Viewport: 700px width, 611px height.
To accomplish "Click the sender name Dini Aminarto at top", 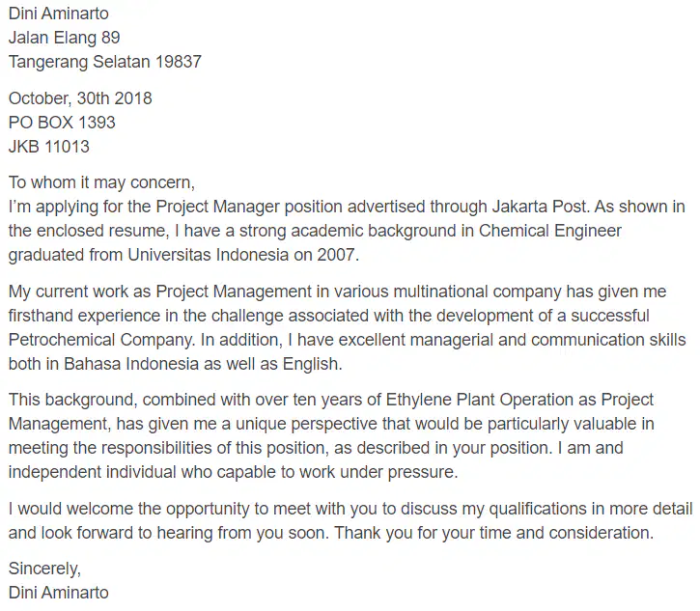I will pyautogui.click(x=59, y=14).
